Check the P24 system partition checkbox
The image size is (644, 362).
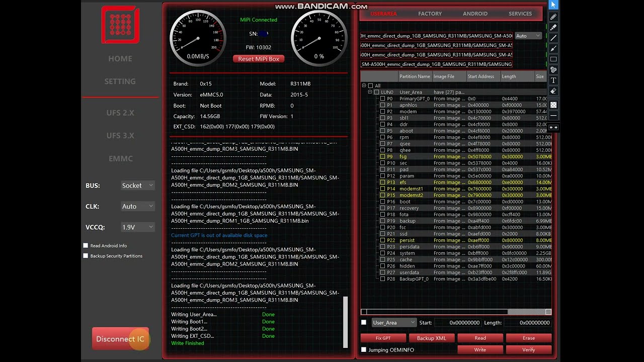pos(382,253)
